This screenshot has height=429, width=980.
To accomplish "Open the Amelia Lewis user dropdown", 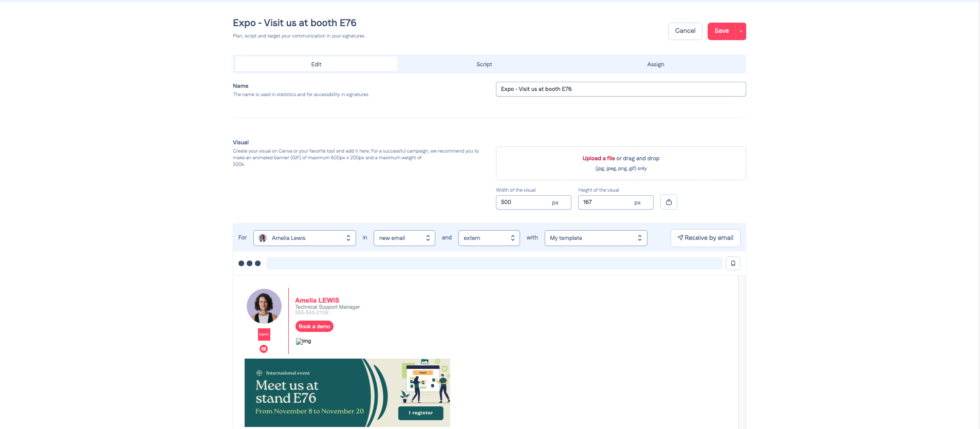I will [x=305, y=238].
